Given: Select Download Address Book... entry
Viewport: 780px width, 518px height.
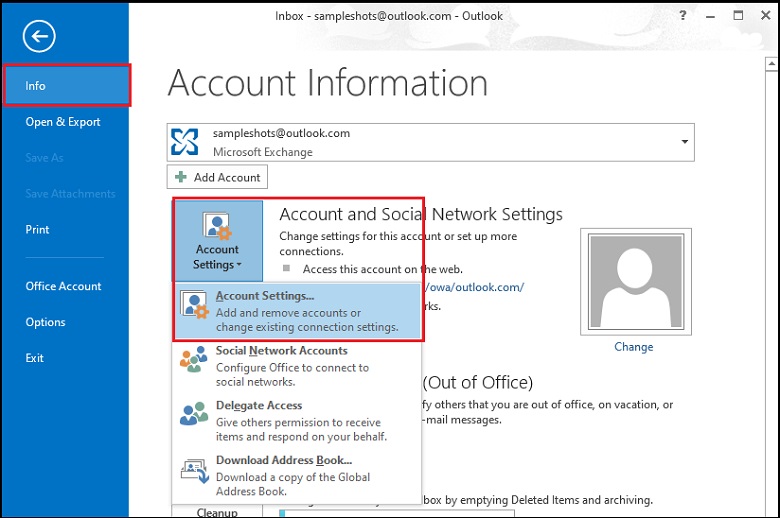Looking at the screenshot, I should coord(297,475).
